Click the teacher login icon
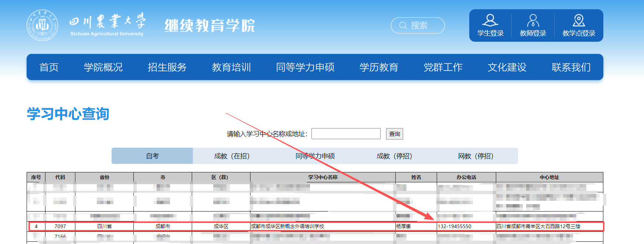 533,20
